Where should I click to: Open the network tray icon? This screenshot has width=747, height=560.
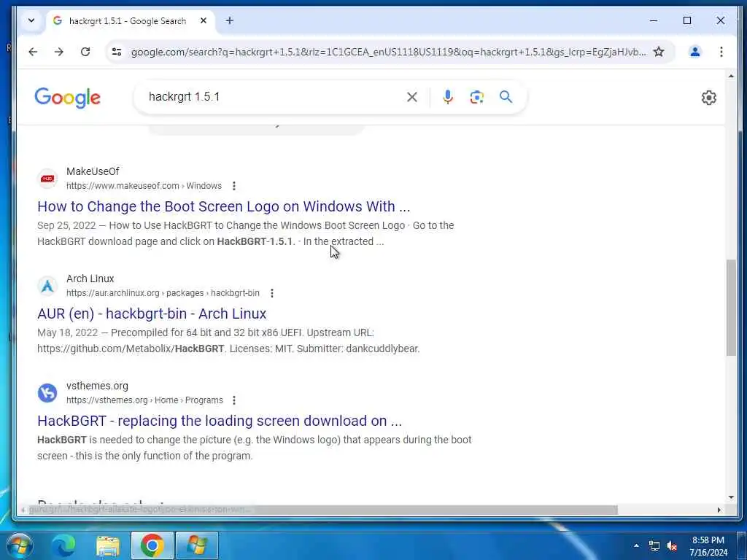tap(654, 545)
